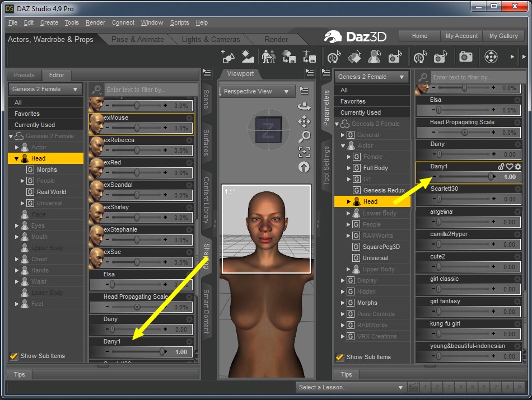Click the Figures toolbar icon with two people
Viewport: 532px width, 400px height.
pos(269,57)
